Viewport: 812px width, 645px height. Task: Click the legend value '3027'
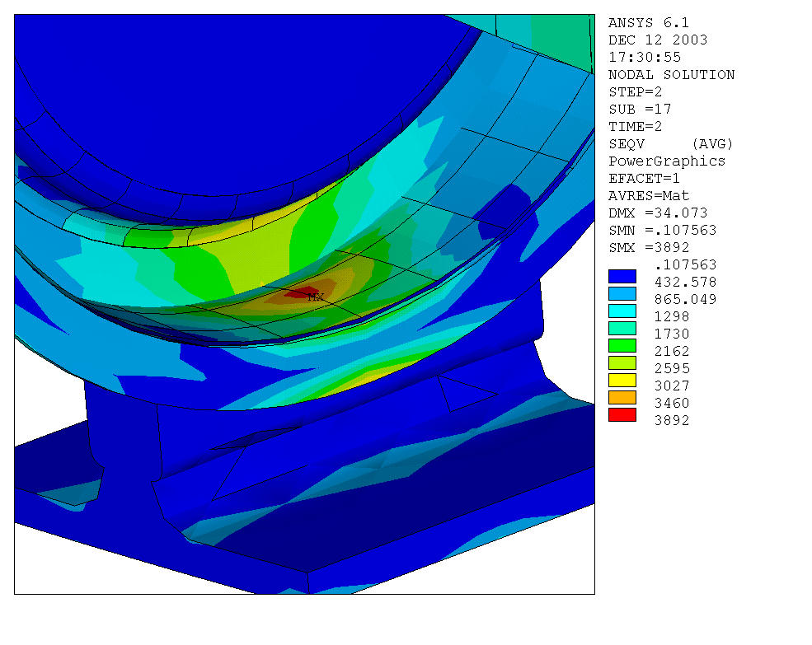pos(672,386)
